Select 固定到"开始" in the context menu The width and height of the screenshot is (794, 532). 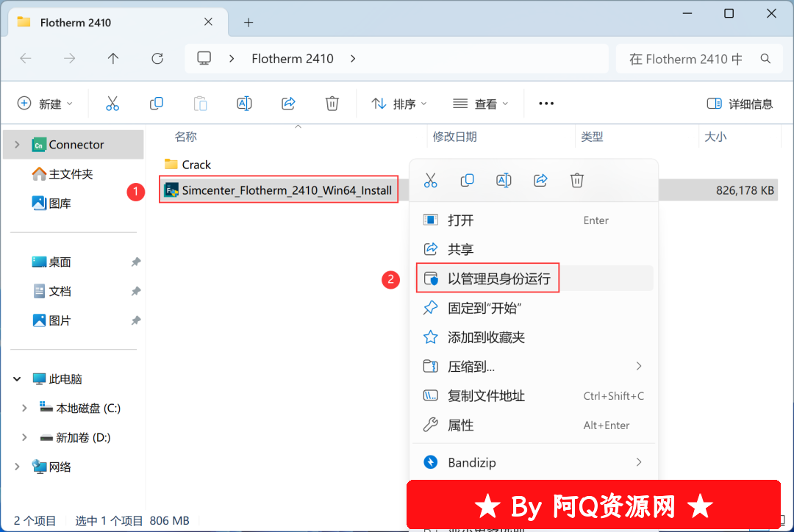(x=534, y=308)
